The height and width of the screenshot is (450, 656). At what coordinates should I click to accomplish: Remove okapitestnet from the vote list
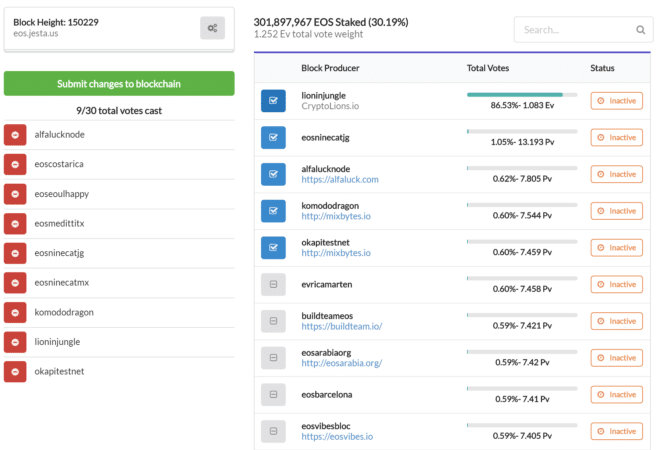[x=16, y=372]
